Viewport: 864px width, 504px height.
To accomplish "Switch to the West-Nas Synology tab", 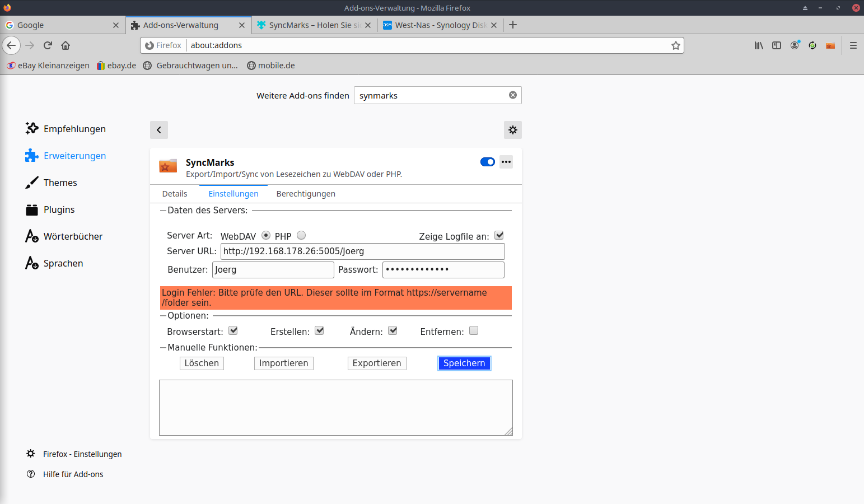I will pyautogui.click(x=440, y=25).
